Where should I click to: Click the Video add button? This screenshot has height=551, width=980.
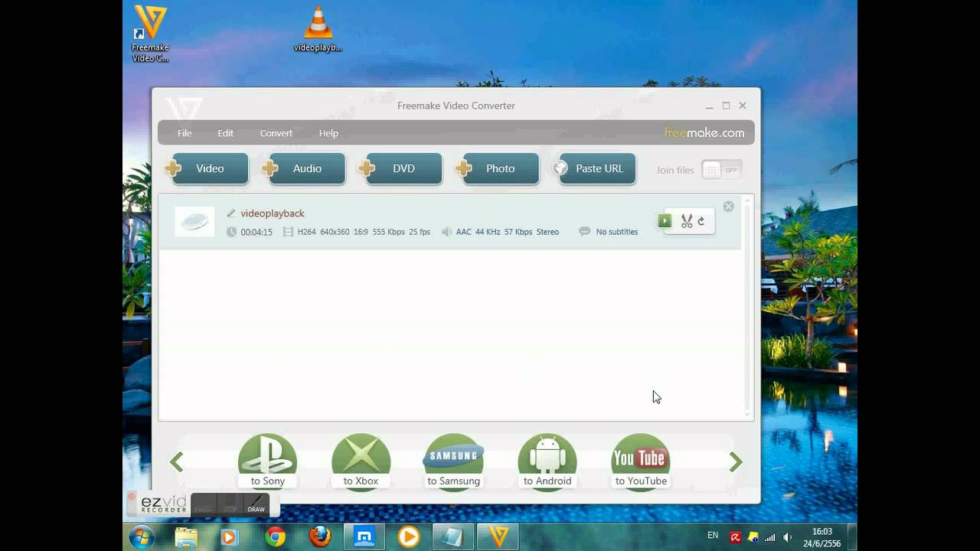pyautogui.click(x=207, y=168)
